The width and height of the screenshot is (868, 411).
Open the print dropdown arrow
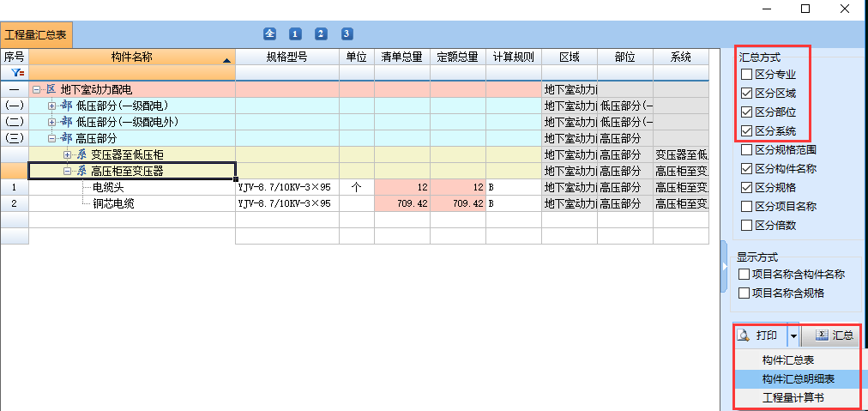point(794,335)
